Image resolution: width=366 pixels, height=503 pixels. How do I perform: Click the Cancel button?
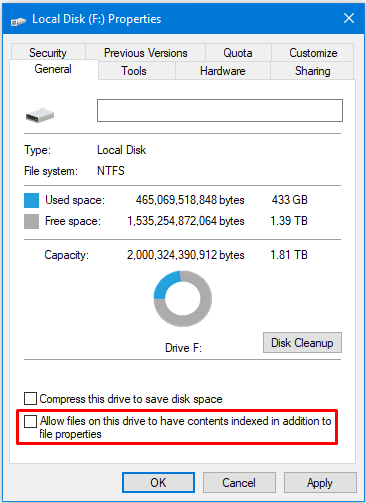pyautogui.click(x=239, y=482)
